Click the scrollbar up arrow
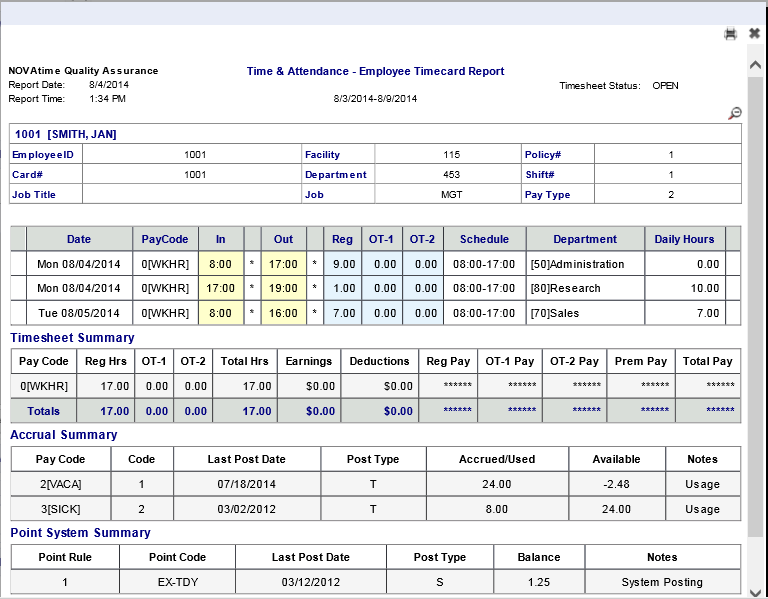Screen dimensions: 768x599 tap(755, 64)
